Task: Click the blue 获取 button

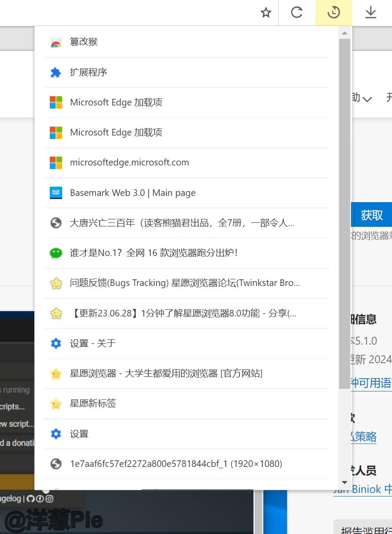Action: pos(371,215)
